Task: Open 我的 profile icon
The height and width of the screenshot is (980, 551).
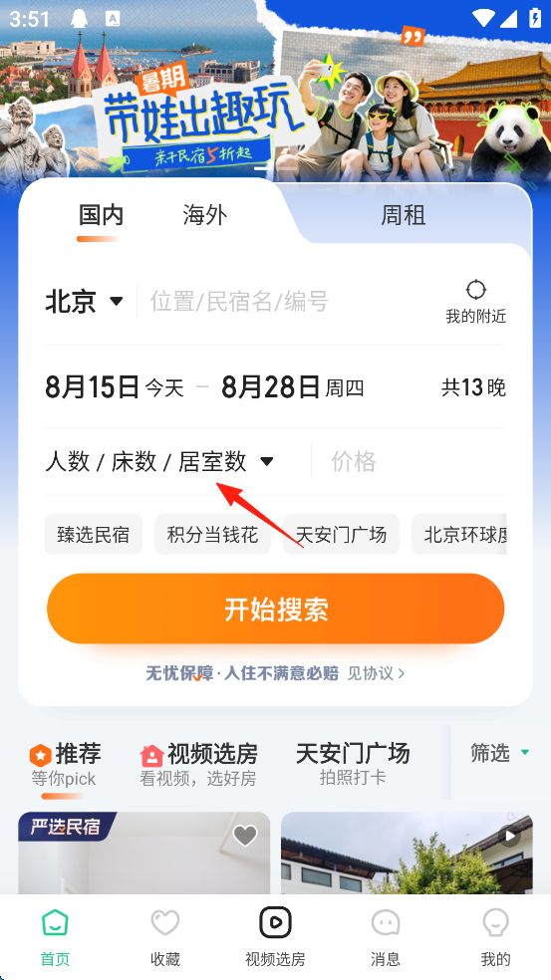Action: [x=495, y=922]
